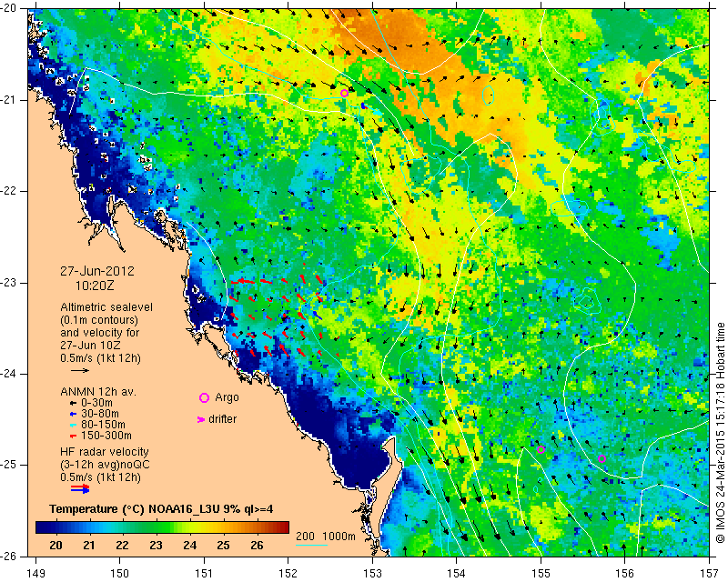Click the '200' isobath depth label
Viewport: 728px width, 582px height.
click(305, 536)
